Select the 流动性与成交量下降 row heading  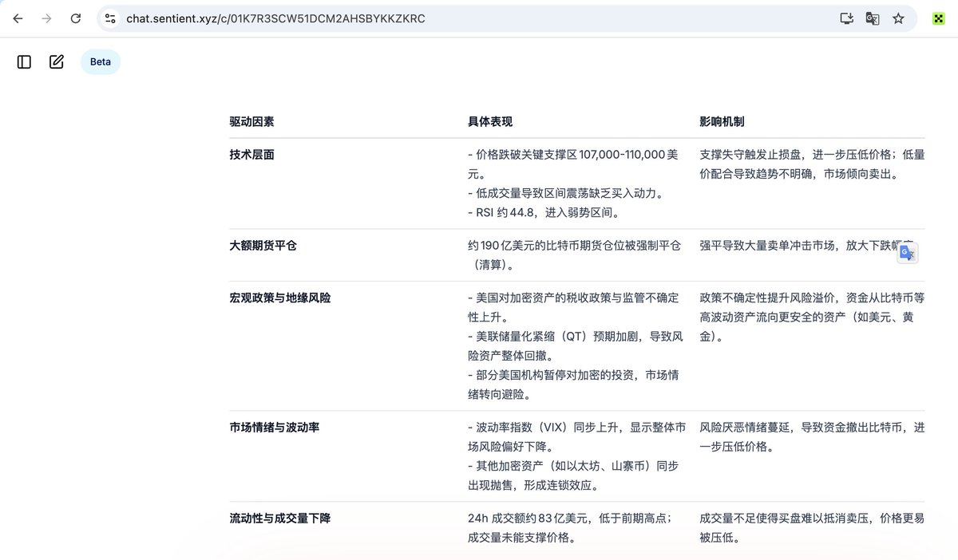(279, 519)
